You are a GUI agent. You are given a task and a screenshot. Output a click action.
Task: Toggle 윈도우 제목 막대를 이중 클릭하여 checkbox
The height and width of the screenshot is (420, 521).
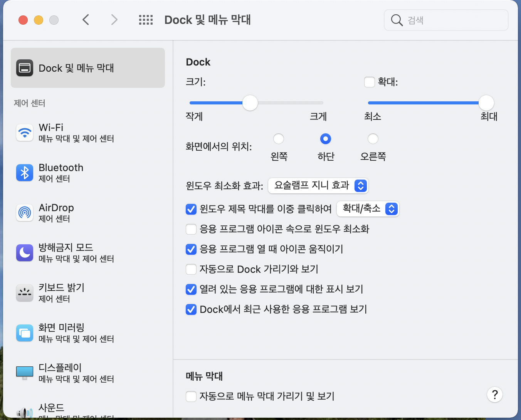click(191, 209)
